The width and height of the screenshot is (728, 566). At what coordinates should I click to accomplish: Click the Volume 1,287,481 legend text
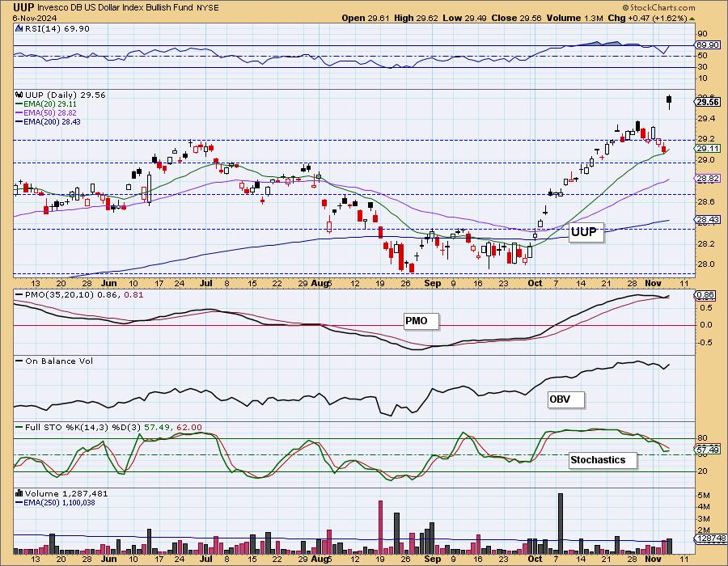point(65,493)
